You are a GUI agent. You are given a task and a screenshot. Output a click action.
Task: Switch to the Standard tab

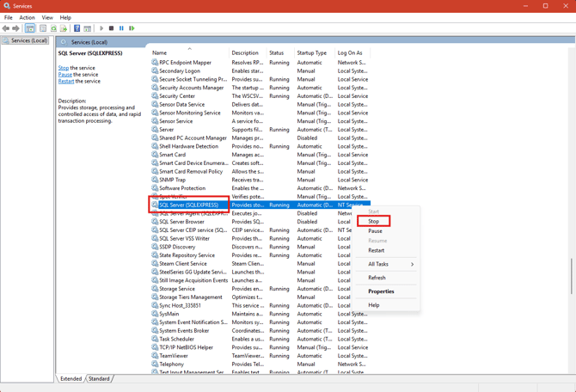pyautogui.click(x=100, y=378)
